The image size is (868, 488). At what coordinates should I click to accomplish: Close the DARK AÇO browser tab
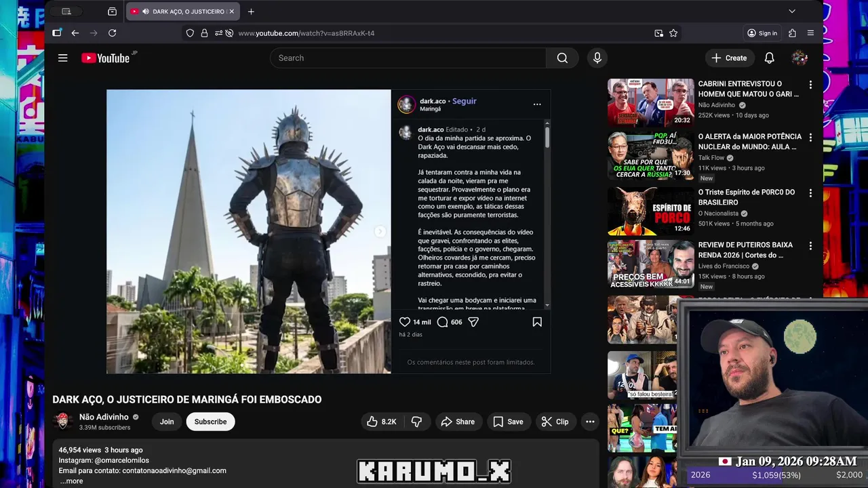pyautogui.click(x=231, y=12)
